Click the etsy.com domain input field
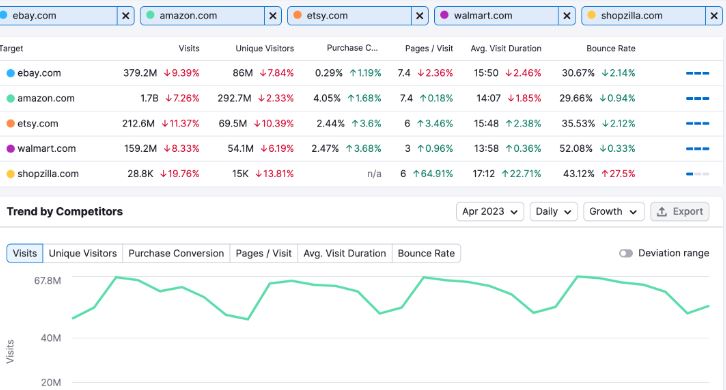726x390 pixels. click(x=350, y=16)
